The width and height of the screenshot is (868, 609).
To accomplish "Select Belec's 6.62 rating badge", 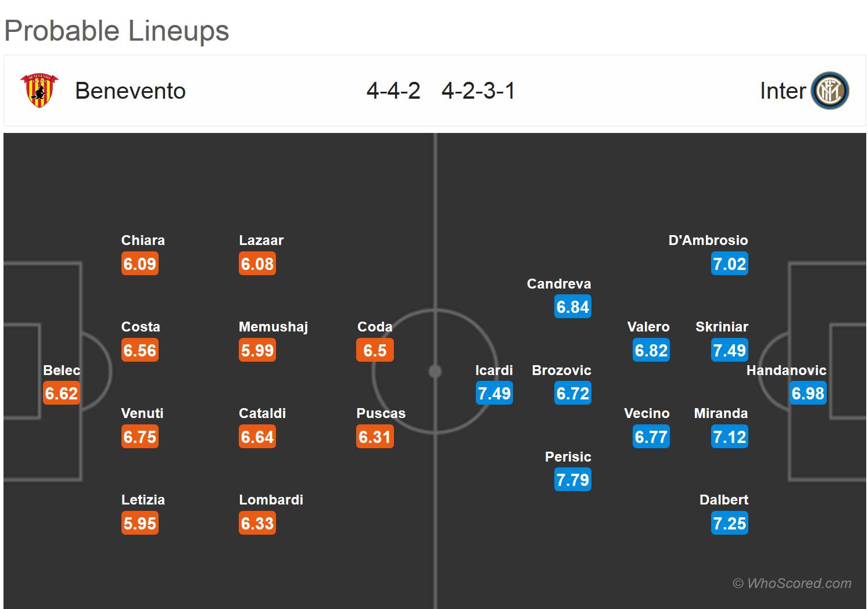I will pyautogui.click(x=61, y=393).
